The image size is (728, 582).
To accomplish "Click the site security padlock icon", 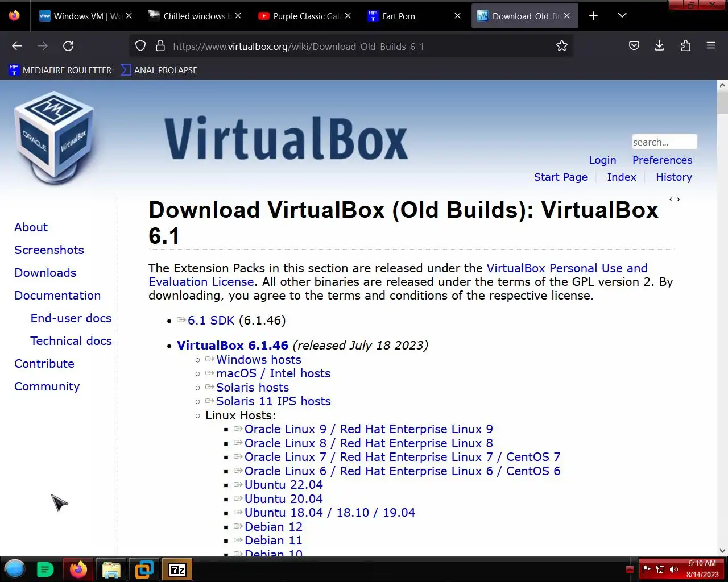I will click(160, 46).
